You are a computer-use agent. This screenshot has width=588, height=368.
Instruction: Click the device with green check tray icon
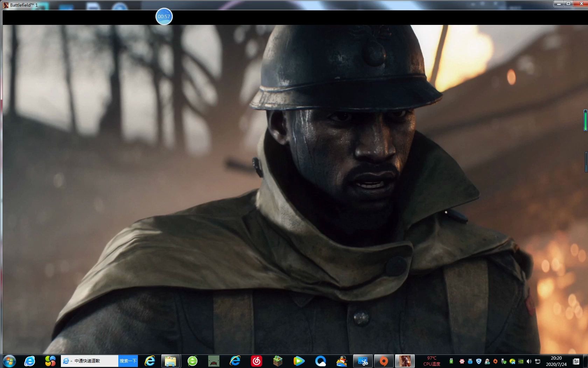(504, 361)
